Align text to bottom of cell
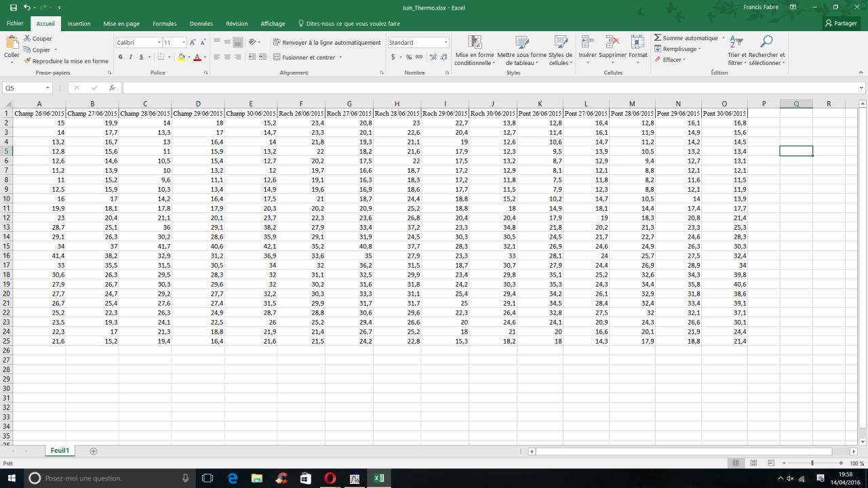Screen dimensions: 868x488 237,42
